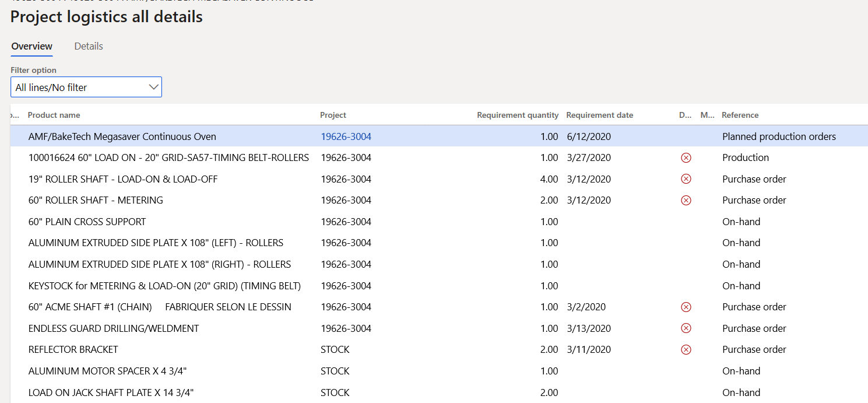Image resolution: width=868 pixels, height=403 pixels.
Task: Click delayed icon for 19" ROLLER SHAFT row
Action: (x=686, y=179)
